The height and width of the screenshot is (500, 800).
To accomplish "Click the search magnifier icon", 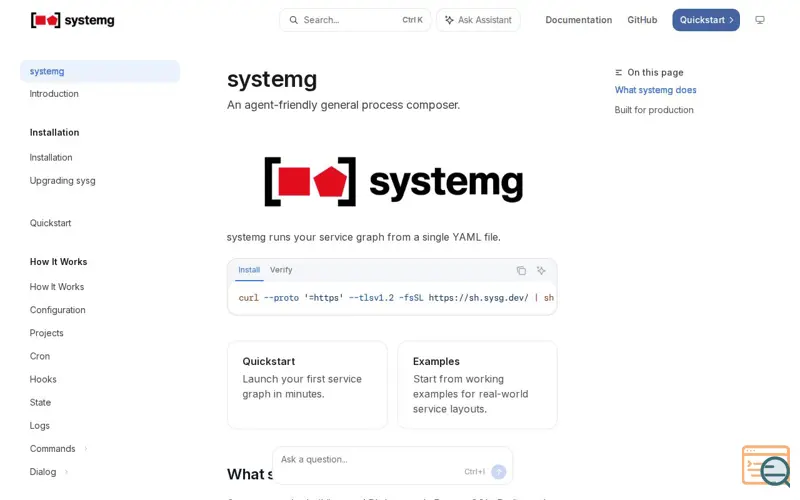I will pos(293,20).
